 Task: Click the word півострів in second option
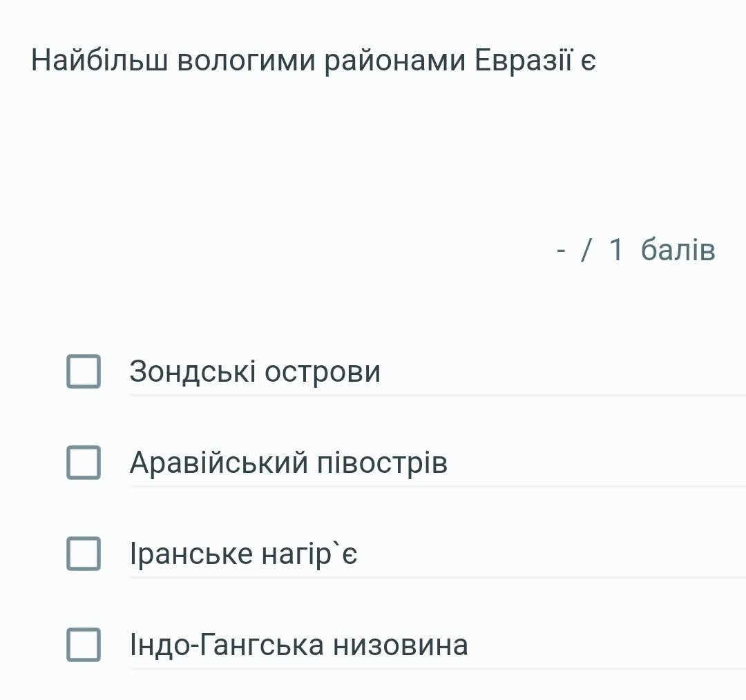tap(383, 464)
